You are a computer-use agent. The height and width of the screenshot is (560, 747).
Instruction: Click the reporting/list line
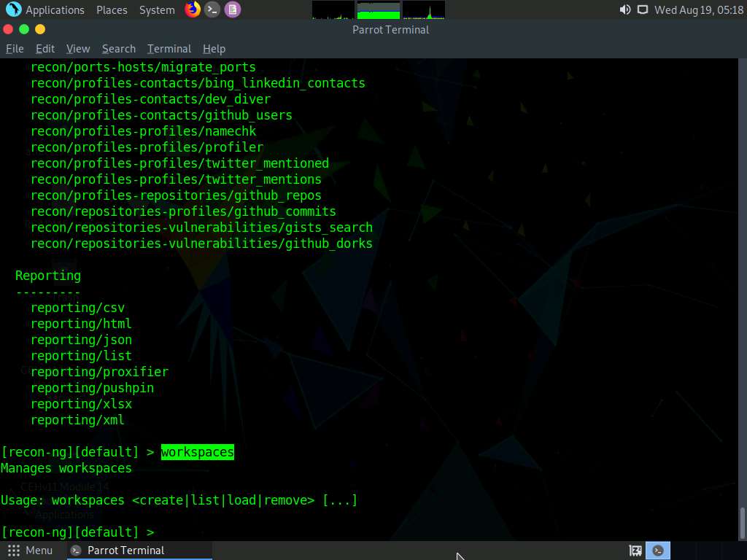click(82, 356)
